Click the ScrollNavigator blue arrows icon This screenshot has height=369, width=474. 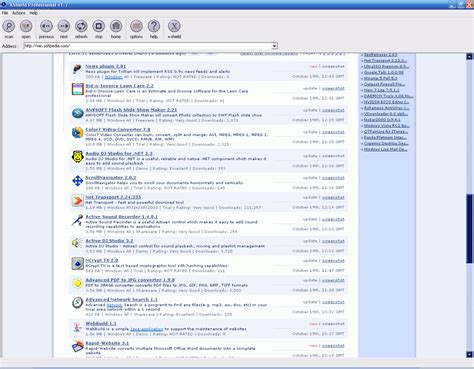click(77, 181)
